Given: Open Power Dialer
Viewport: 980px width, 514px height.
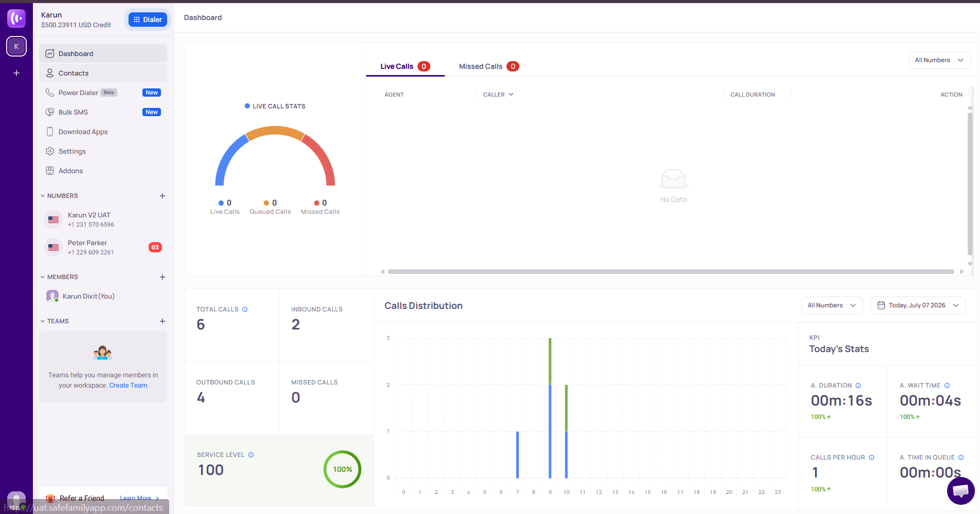Looking at the screenshot, I should click(103, 93).
